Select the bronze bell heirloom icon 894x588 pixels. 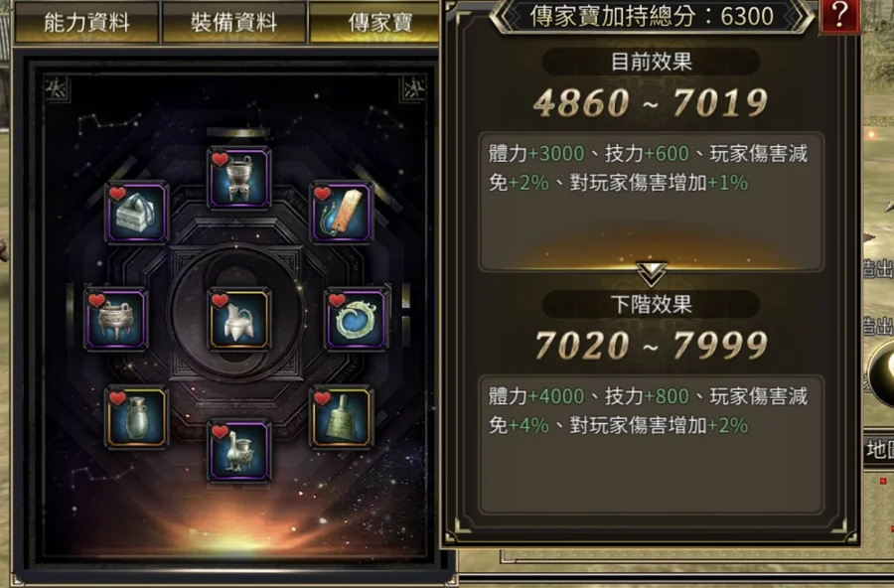coord(341,417)
